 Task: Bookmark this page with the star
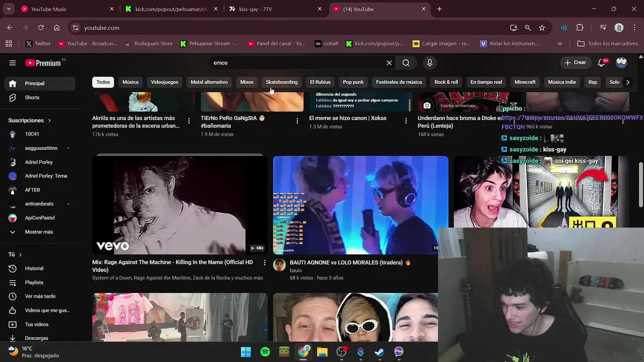pyautogui.click(x=542, y=28)
